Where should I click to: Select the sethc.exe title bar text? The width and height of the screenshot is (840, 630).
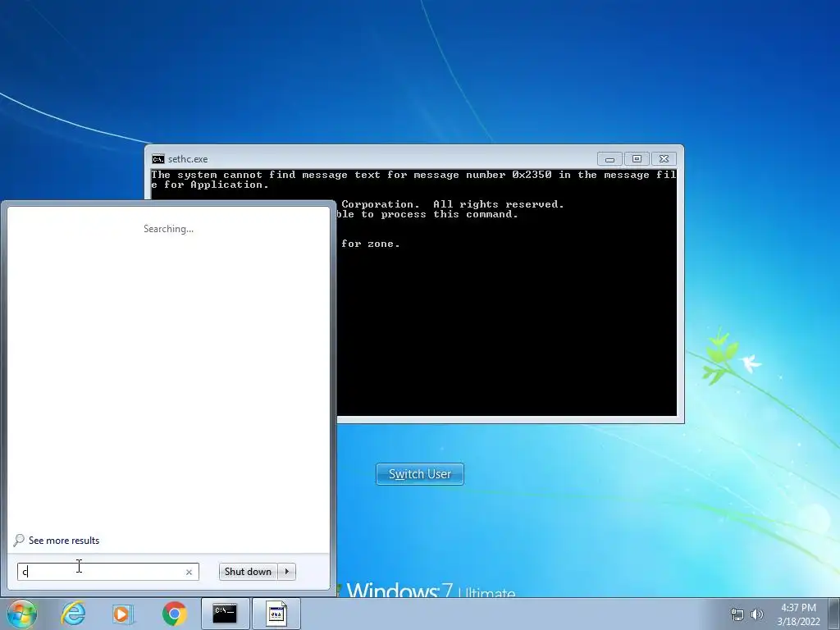tap(188, 159)
